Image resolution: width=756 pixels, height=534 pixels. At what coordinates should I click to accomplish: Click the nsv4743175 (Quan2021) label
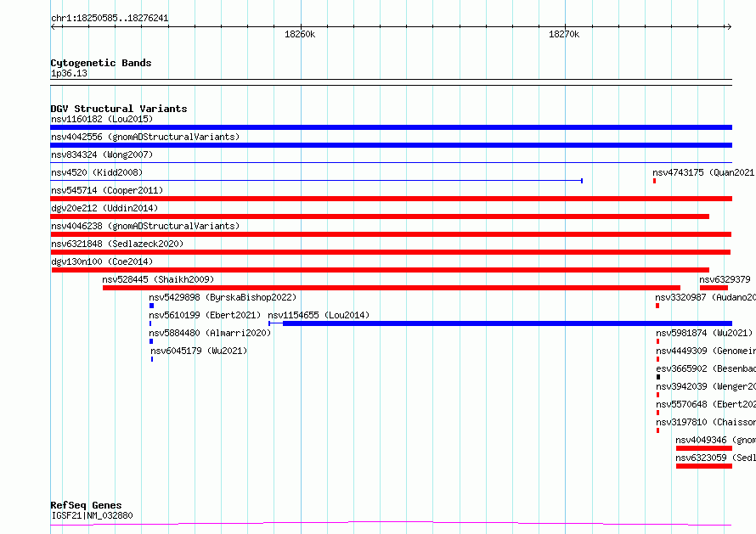(704, 172)
